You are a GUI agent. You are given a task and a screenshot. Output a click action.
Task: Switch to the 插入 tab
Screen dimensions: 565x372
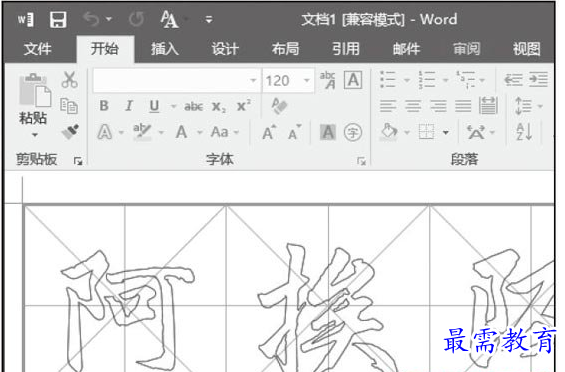coord(165,49)
